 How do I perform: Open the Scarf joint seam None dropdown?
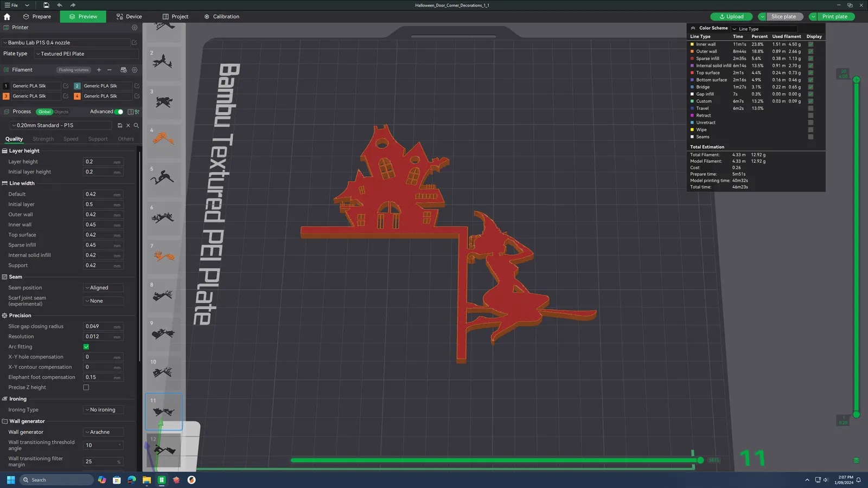point(103,301)
